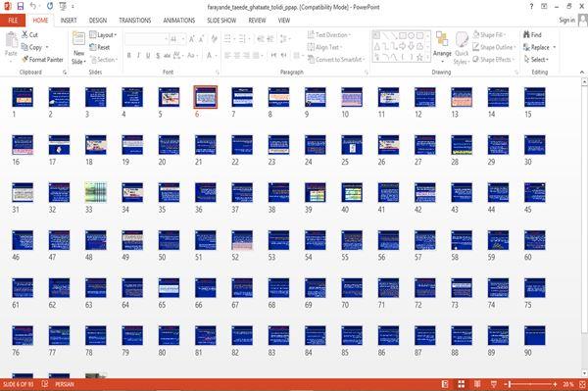Collapse the ribbon with the arrow

pos(582,72)
